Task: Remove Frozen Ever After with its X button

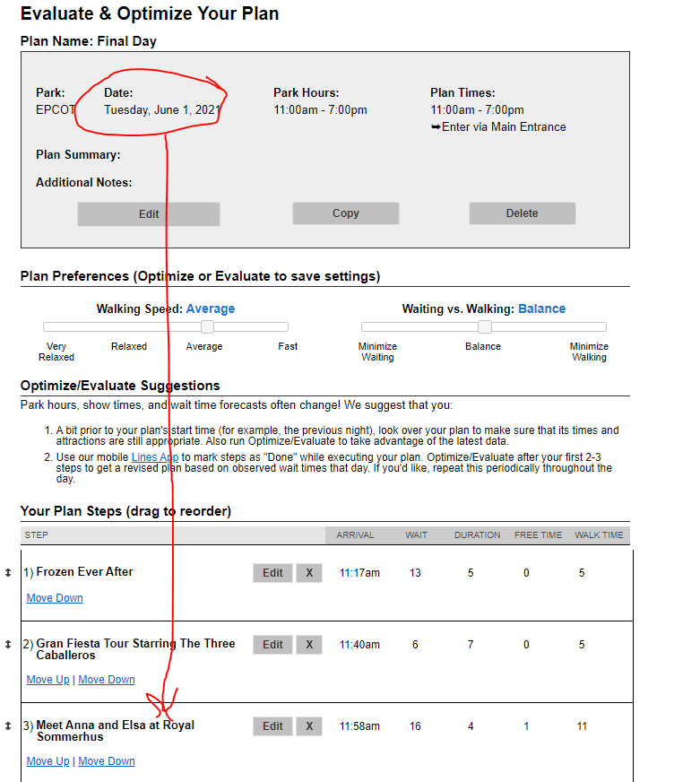Action: point(309,573)
